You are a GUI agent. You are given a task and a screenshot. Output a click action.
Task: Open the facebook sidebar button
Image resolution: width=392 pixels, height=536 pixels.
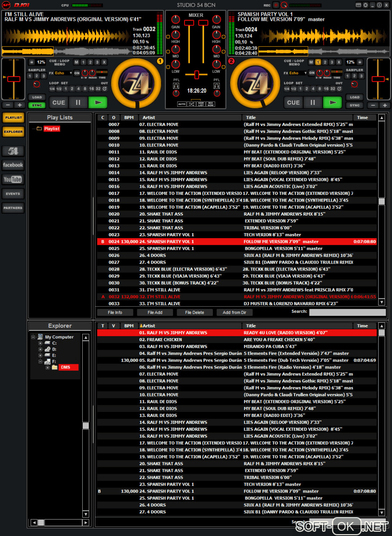click(x=13, y=165)
